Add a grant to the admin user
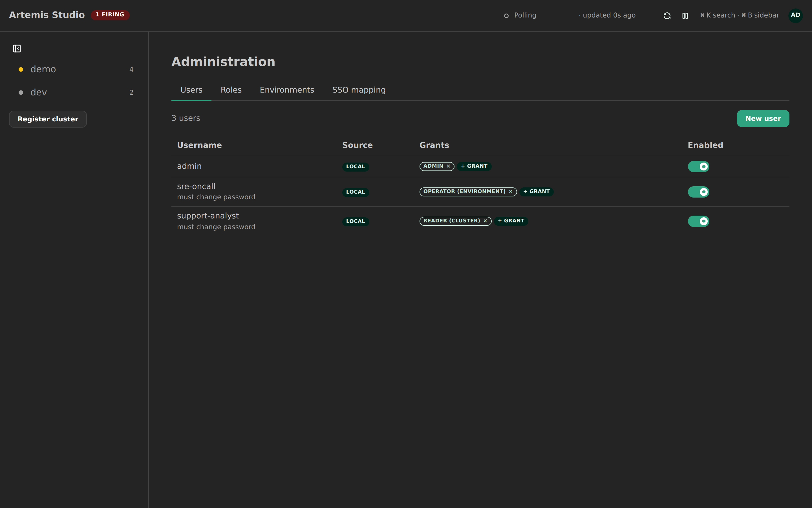The height and width of the screenshot is (508, 812). tap(474, 166)
